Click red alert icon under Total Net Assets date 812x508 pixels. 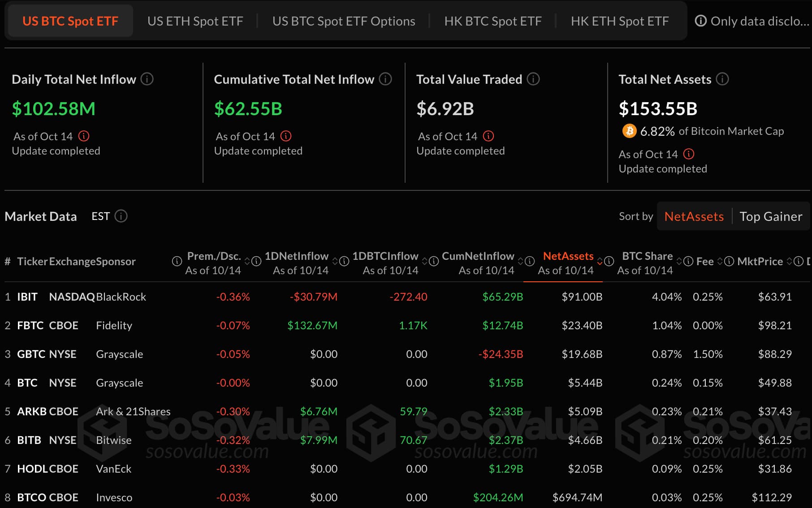click(689, 154)
